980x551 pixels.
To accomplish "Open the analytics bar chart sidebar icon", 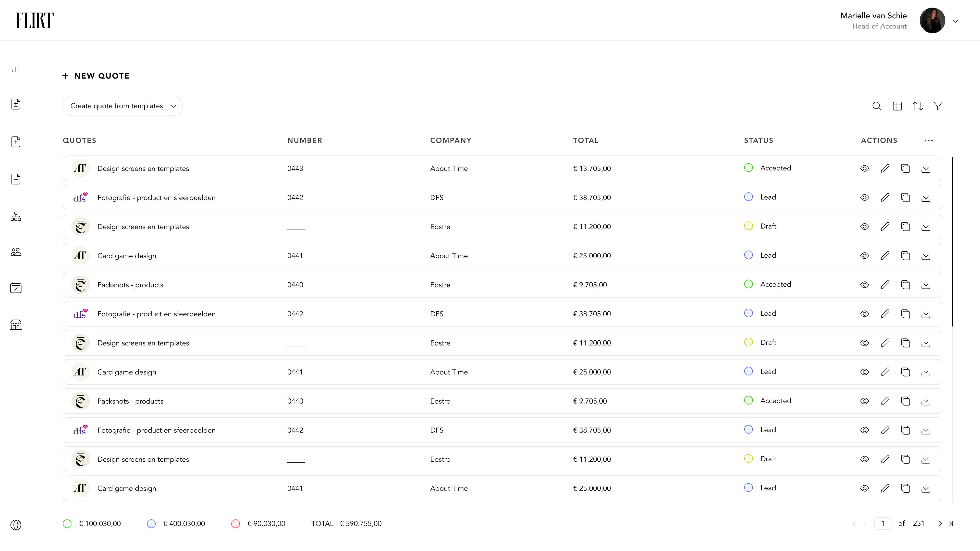I will tap(16, 68).
